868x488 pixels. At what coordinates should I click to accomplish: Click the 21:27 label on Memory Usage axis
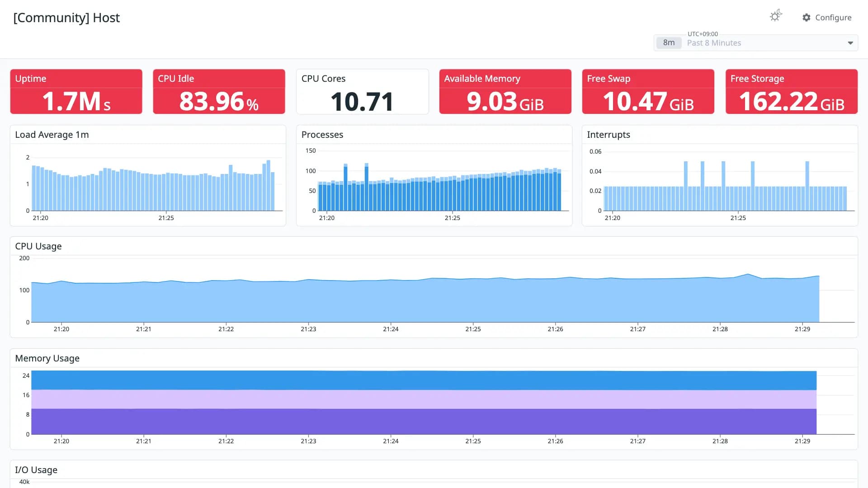637,441
